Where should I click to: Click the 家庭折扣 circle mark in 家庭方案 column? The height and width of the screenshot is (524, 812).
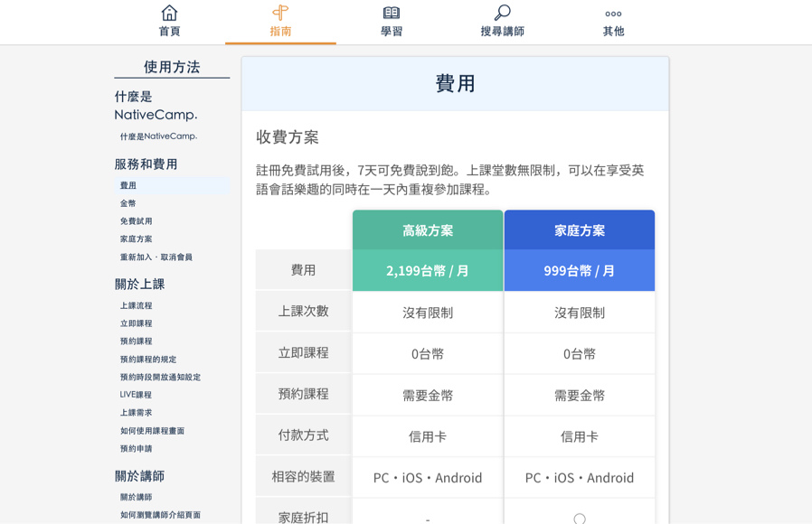[x=580, y=519]
